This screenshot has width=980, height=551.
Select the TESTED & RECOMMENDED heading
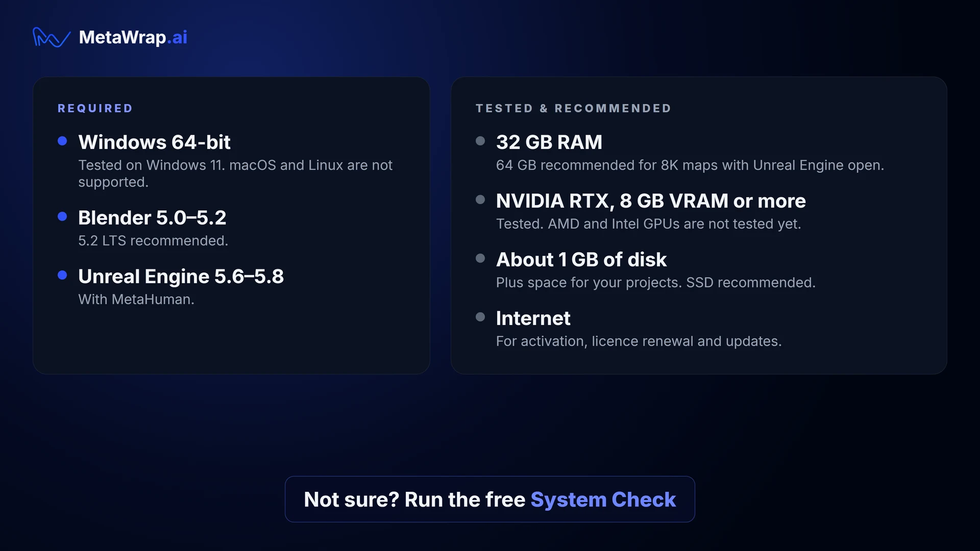coord(573,108)
